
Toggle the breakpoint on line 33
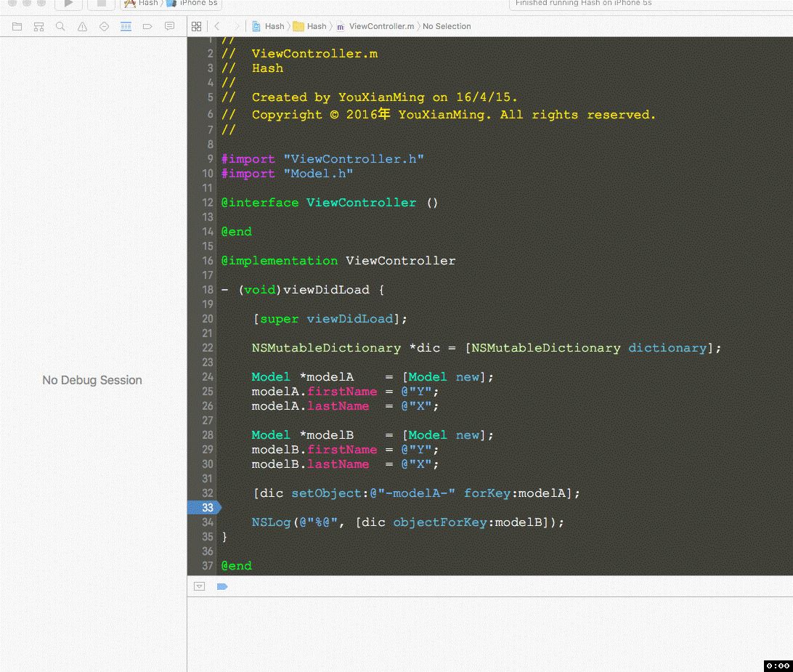coord(206,508)
